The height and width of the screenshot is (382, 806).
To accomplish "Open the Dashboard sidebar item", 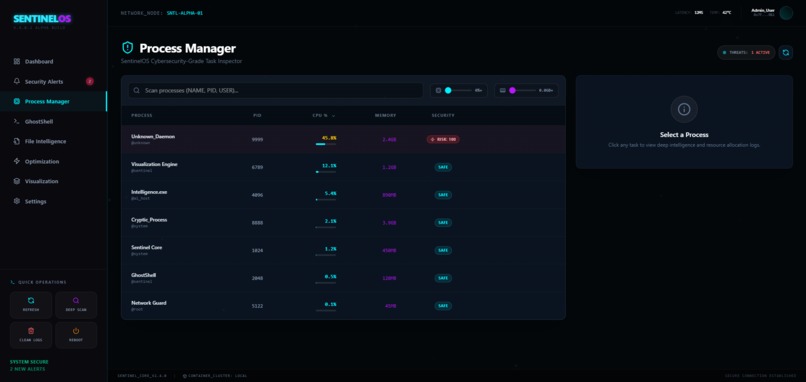I will (x=53, y=62).
